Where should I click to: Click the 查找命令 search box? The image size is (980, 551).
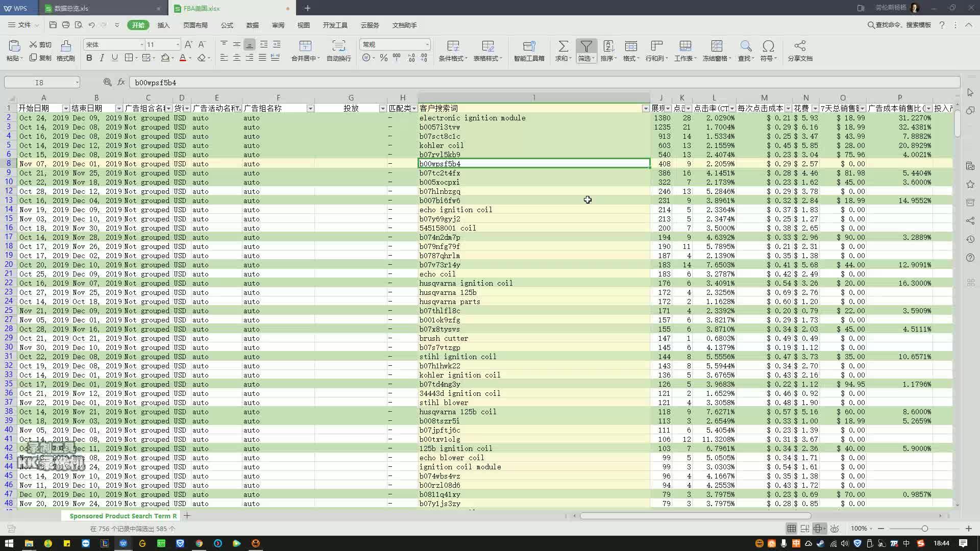pos(899,24)
